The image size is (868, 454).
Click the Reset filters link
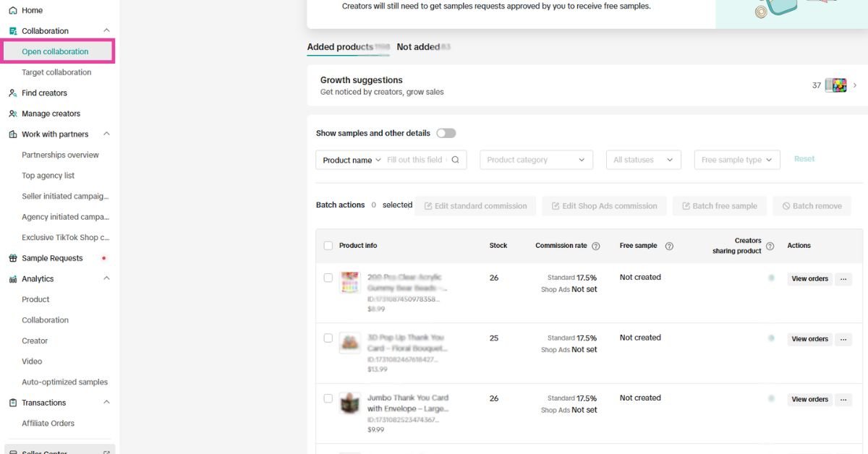tap(804, 159)
